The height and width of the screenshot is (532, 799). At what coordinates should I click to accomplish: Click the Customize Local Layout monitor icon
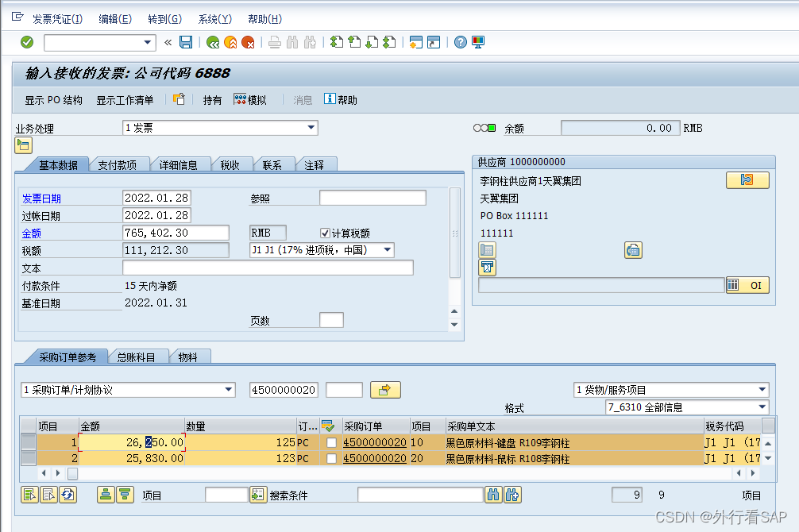coord(478,42)
